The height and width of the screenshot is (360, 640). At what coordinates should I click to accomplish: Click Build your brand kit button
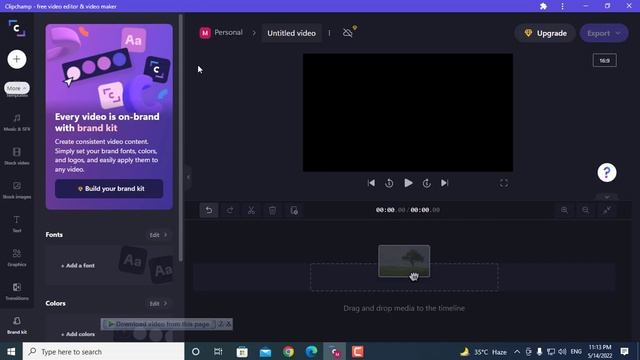109,189
